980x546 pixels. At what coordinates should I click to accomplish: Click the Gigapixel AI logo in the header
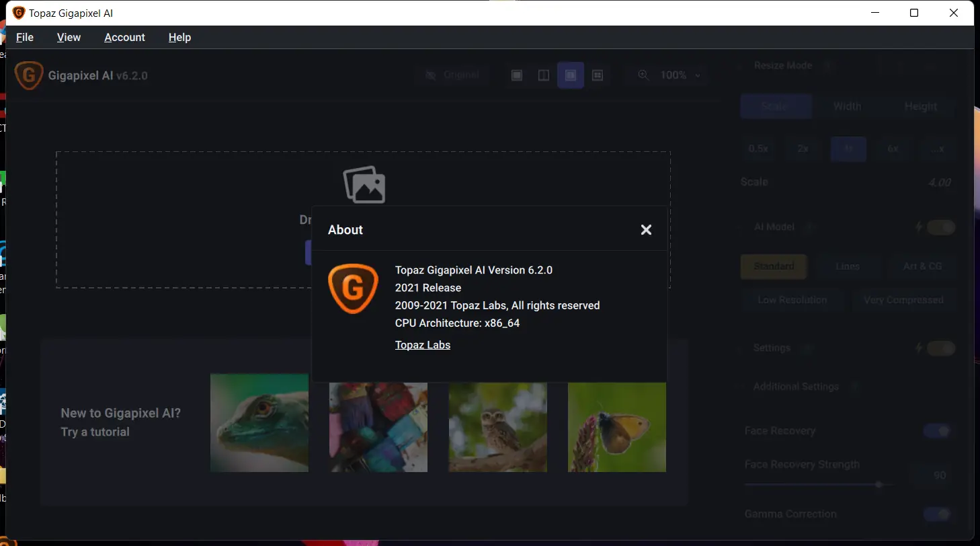29,75
